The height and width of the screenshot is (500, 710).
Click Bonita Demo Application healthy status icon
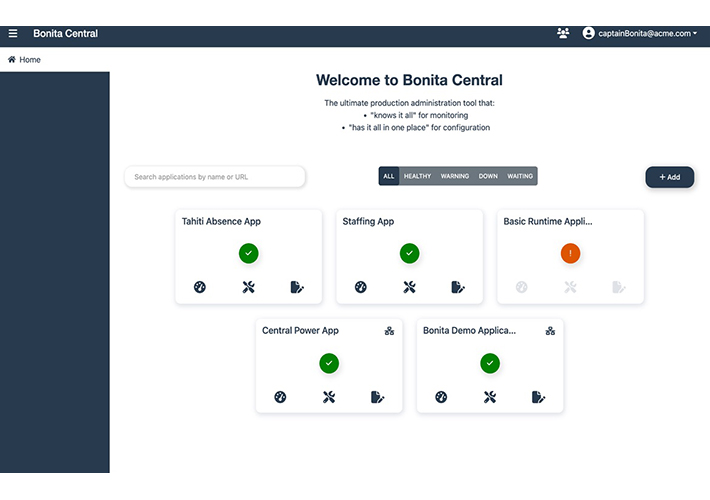point(490,363)
